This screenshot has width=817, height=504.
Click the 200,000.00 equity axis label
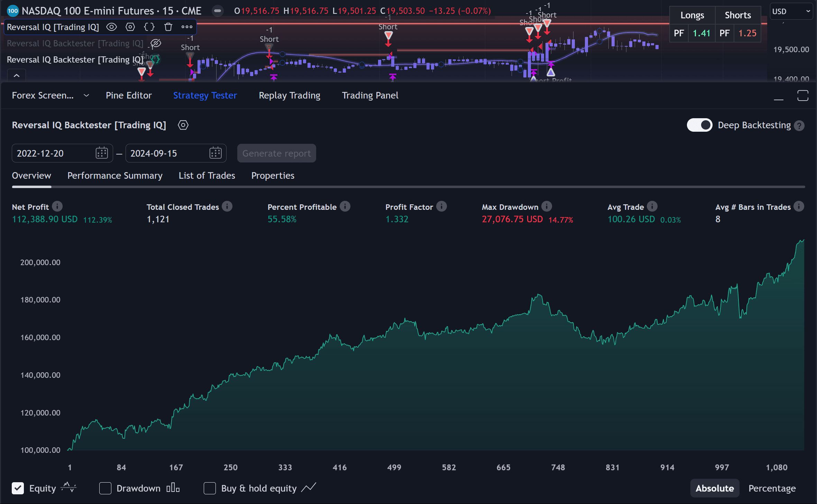pos(40,262)
